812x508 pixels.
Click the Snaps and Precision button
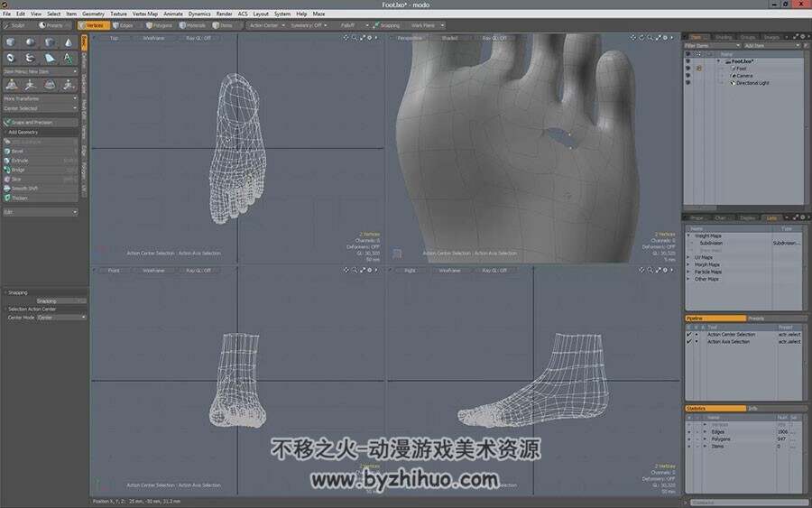tap(41, 122)
